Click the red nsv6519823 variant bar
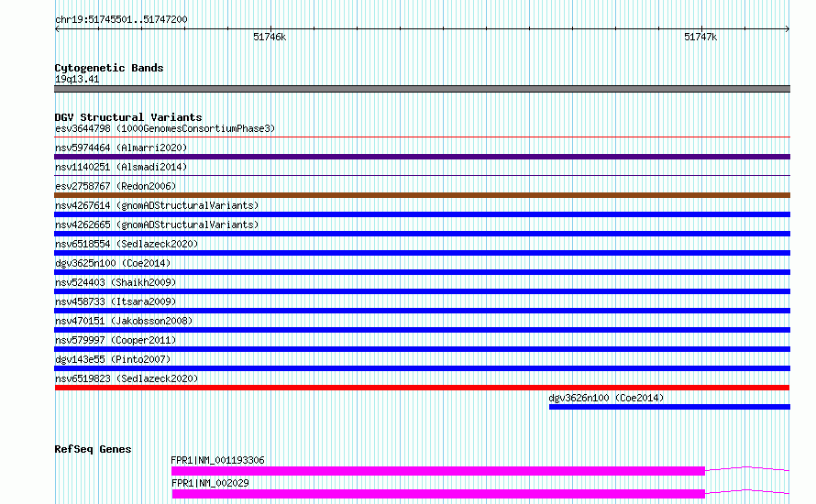Screen dimensions: 816x504 pyautogui.click(x=422, y=388)
